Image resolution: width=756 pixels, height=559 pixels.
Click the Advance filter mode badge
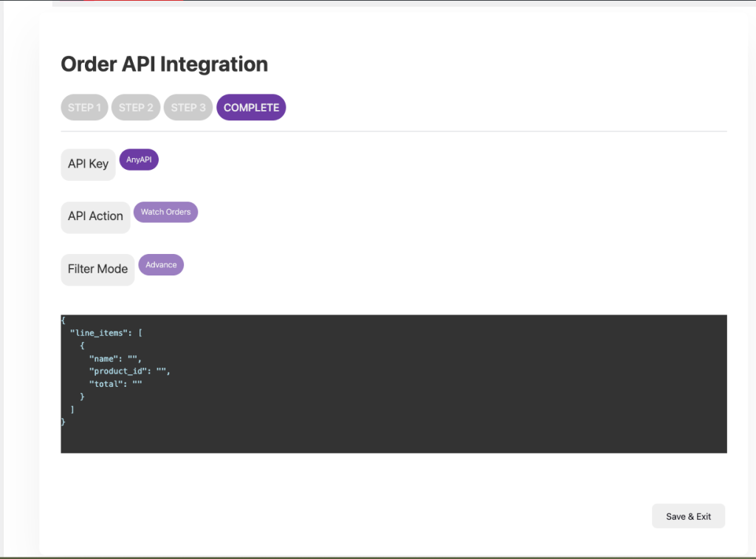point(161,264)
